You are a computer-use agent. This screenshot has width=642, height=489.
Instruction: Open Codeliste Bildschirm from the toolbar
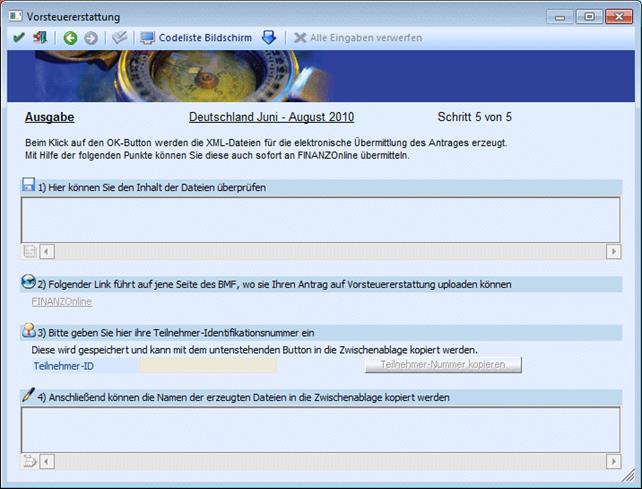(194, 38)
